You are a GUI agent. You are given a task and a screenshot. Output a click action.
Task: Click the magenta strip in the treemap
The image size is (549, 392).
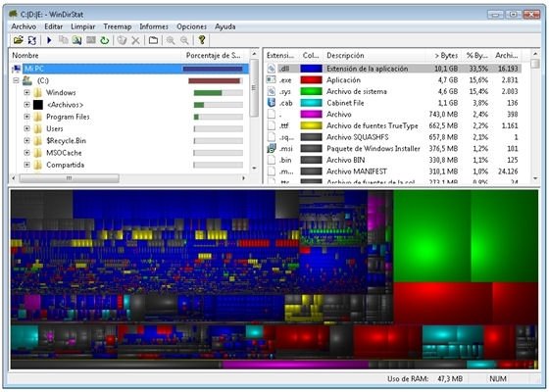coord(295,365)
